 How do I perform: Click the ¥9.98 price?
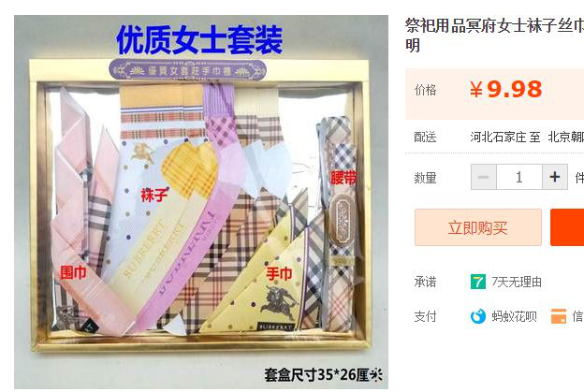tap(505, 89)
